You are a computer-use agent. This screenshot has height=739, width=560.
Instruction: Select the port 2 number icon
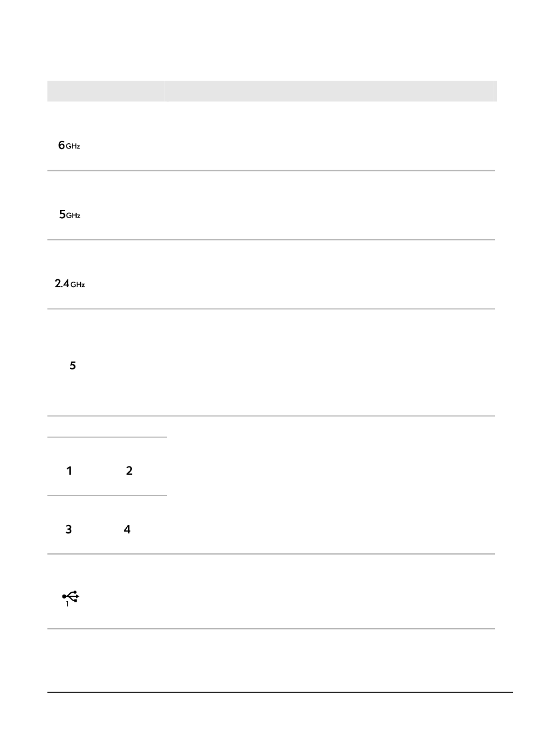pos(129,471)
